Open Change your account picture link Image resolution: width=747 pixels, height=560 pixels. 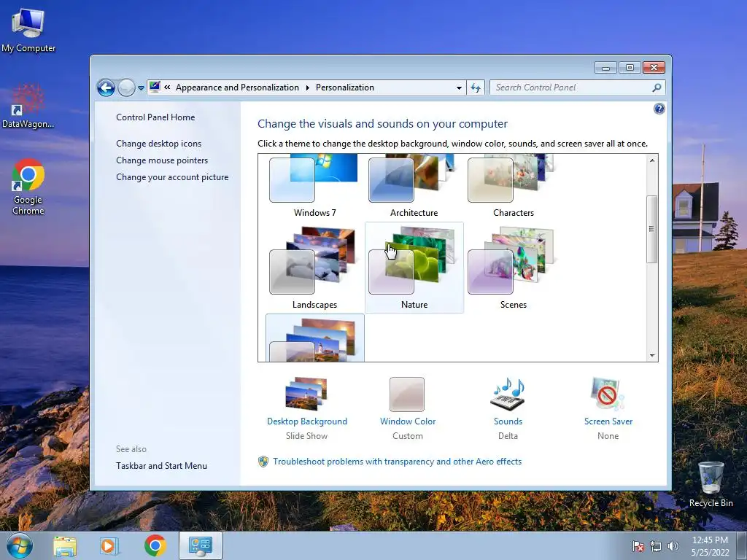tap(172, 177)
